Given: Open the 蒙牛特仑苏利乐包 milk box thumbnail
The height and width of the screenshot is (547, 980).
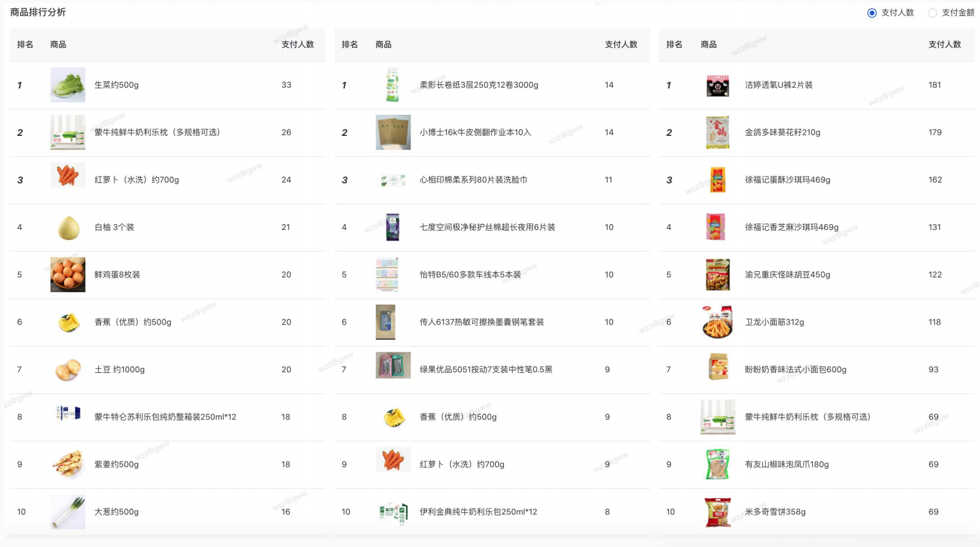Looking at the screenshot, I should (x=68, y=413).
